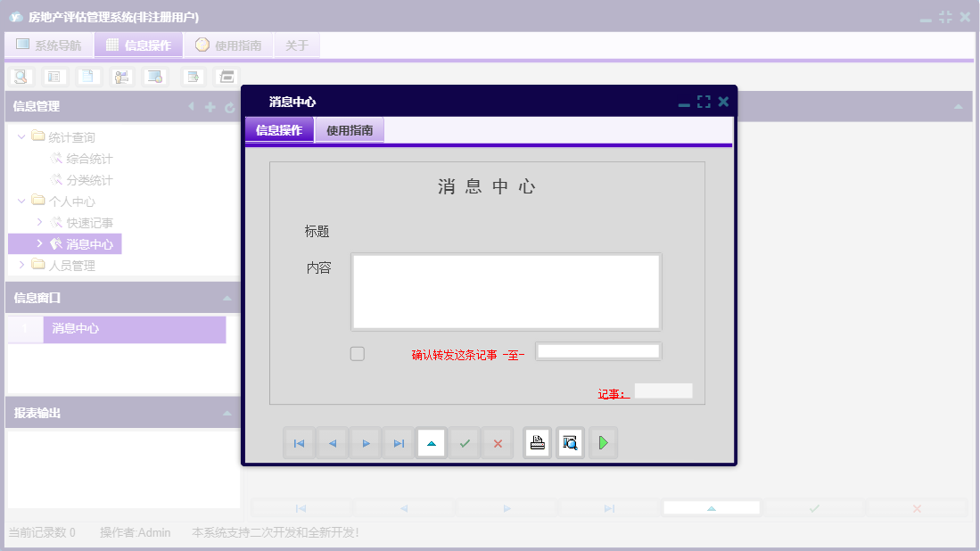The width and height of the screenshot is (980, 551).
Task: Collapse the 个人中心 folder node
Action: click(21, 201)
